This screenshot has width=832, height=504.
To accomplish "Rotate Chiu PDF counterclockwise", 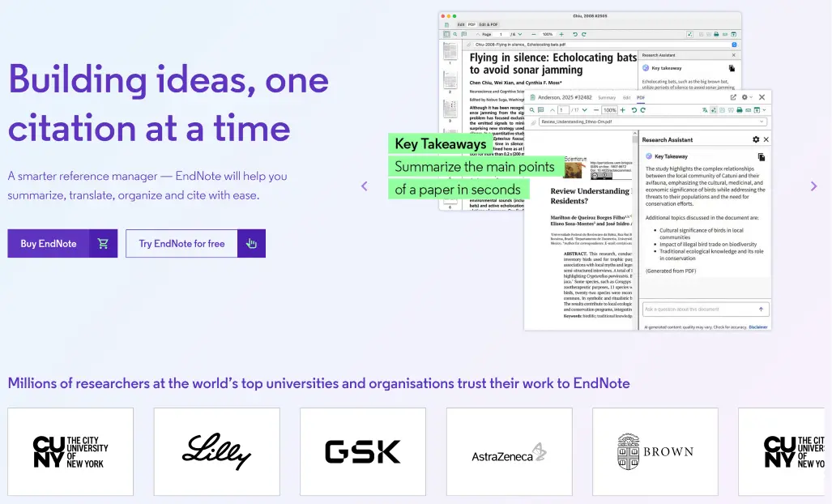I will pyautogui.click(x=575, y=35).
